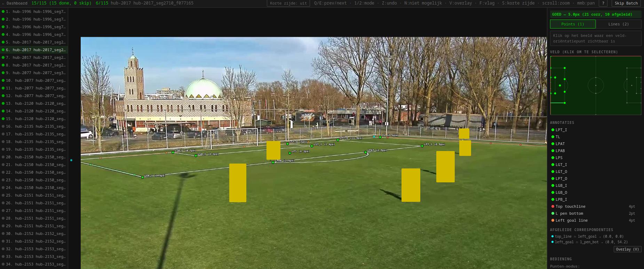Select the LPS point marker on the pitch
644x269 pixels.
(290, 153)
